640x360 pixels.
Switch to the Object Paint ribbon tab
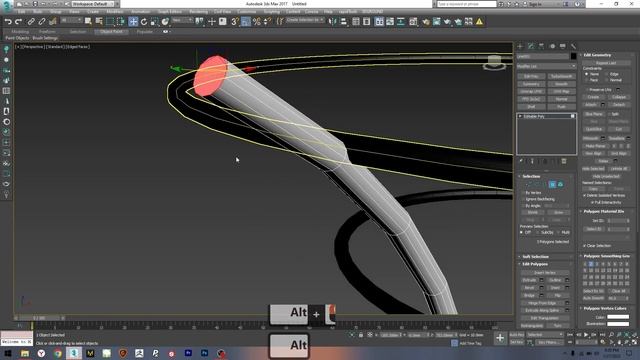[x=111, y=31]
